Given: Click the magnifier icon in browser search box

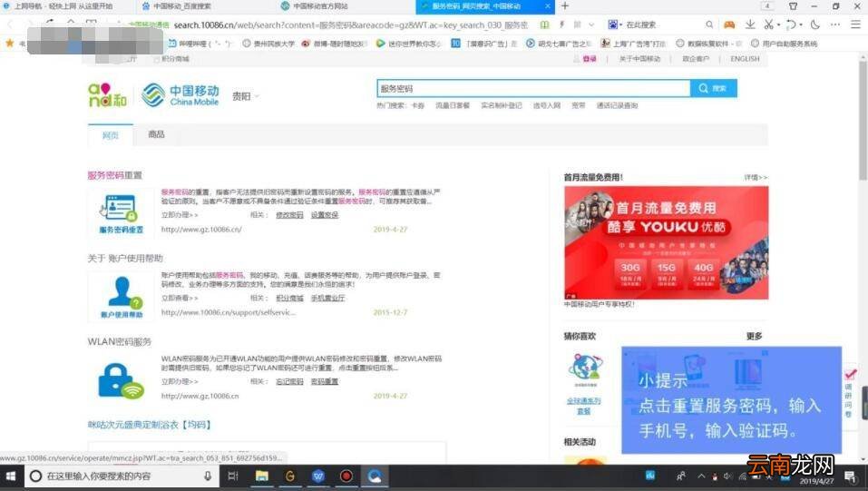Looking at the screenshot, I should pyautogui.click(x=709, y=25).
